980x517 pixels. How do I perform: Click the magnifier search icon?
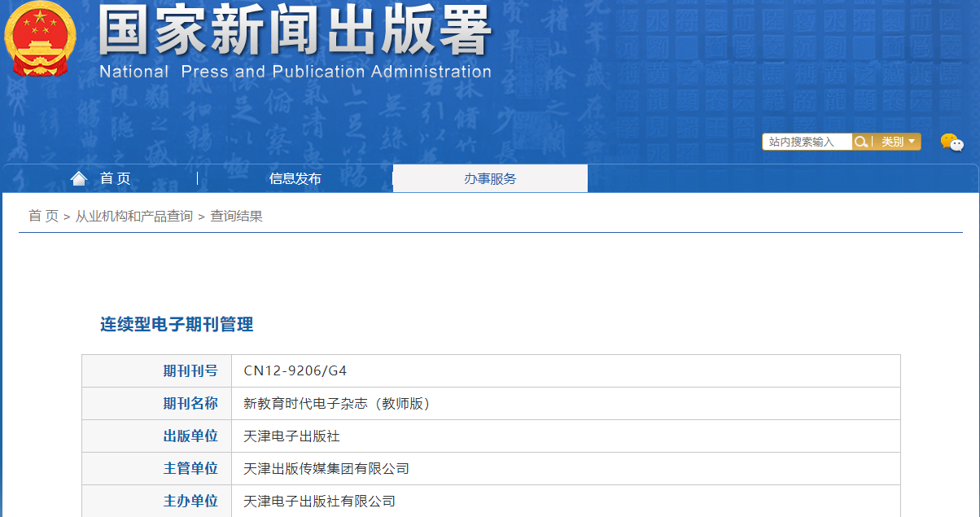point(861,142)
